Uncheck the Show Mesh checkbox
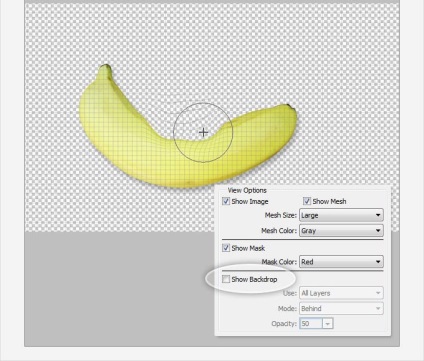The width and height of the screenshot is (424, 361). tap(307, 201)
